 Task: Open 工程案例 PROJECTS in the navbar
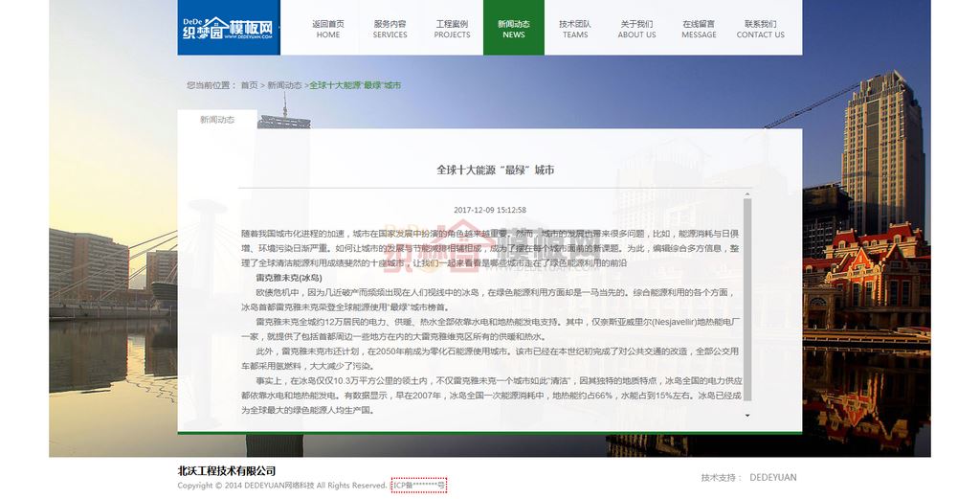tap(452, 29)
